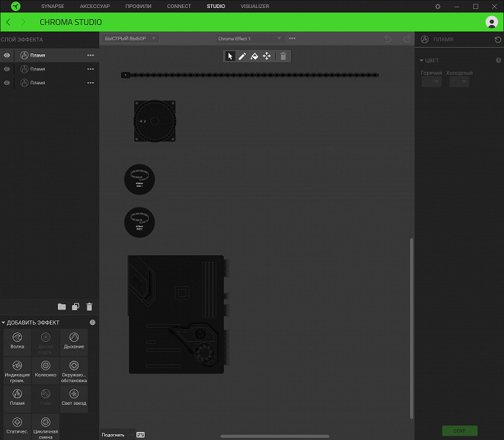Open the Горячий color dropdown
Image resolution: width=504 pixels, height=440 pixels.
coord(431,81)
